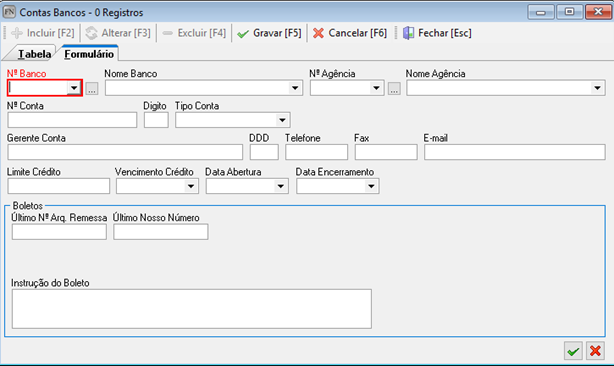Confirm with the green checkmark button
Viewport: 614px width, 366px height.
(x=573, y=351)
